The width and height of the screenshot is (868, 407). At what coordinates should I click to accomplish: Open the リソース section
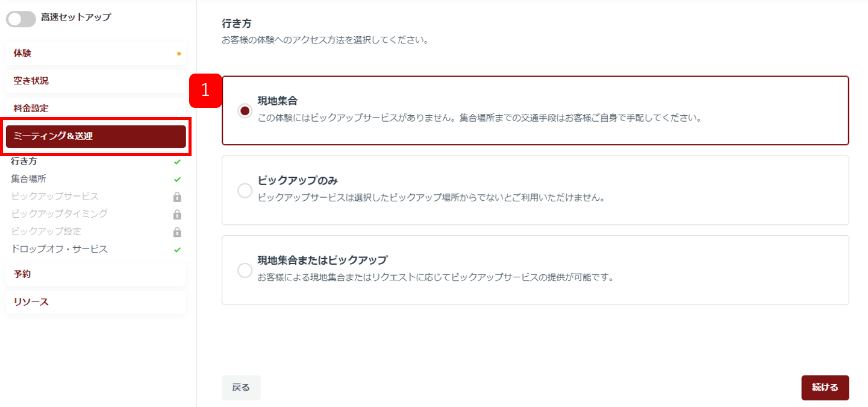pos(96,302)
